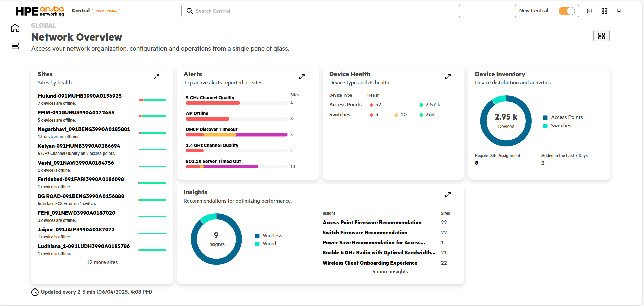The image size is (644, 306).
Task: Select the GLOBAL breadcrumb
Action: 43,26
